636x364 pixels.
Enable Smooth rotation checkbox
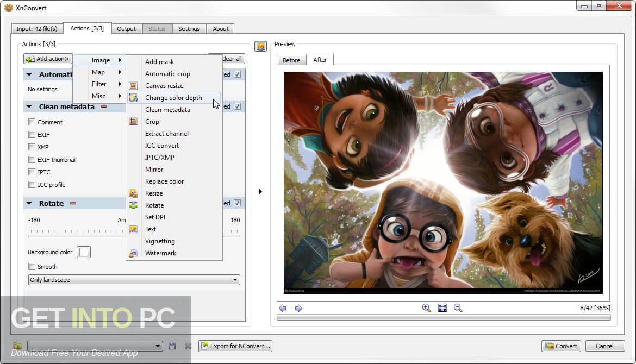[32, 267]
